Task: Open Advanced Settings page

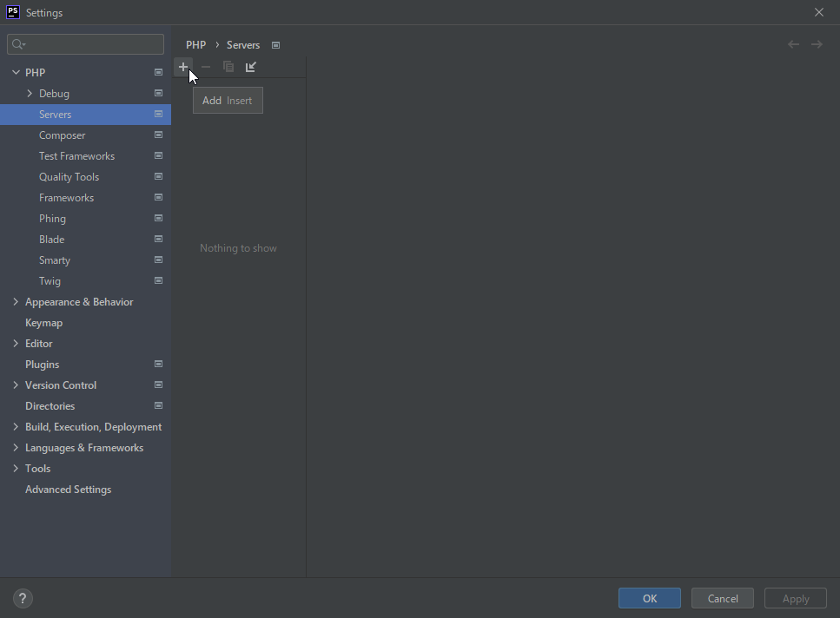Action: coord(68,490)
